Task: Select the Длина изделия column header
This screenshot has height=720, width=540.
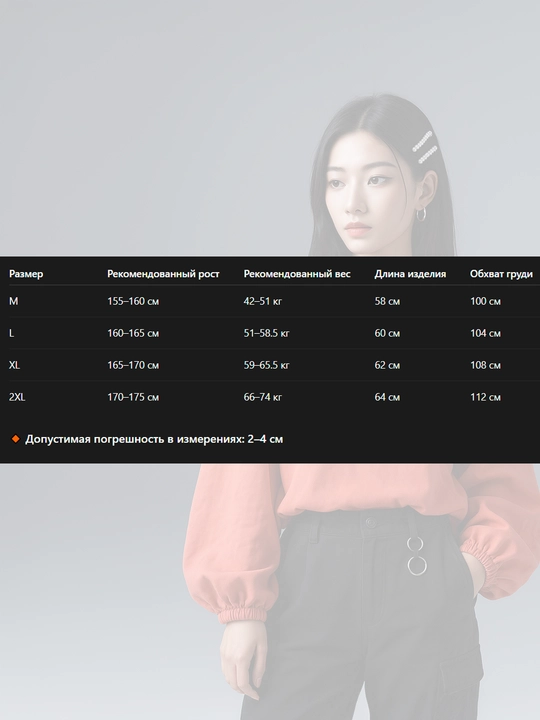Action: [410, 274]
